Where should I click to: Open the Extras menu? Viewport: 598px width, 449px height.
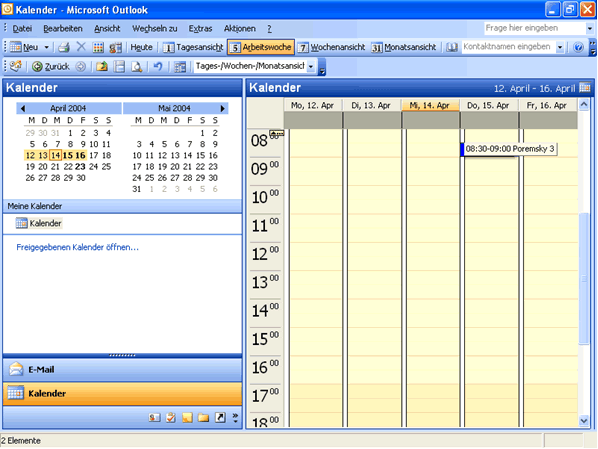[x=200, y=29]
